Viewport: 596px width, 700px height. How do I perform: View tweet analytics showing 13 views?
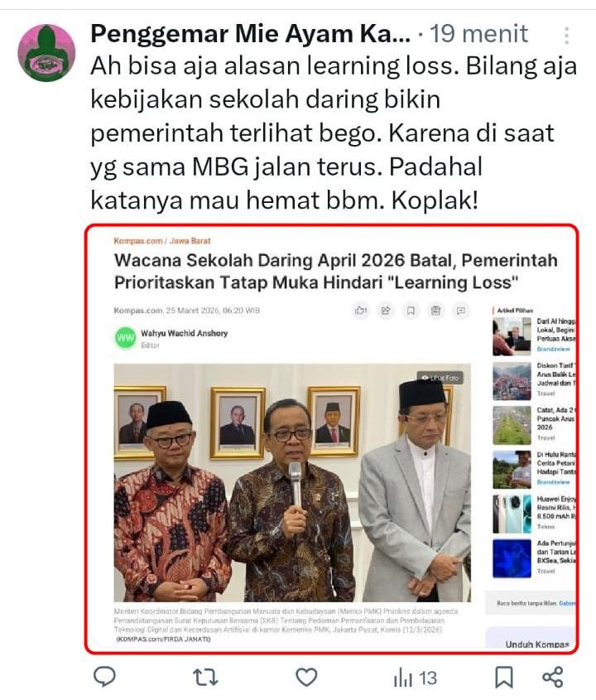(x=415, y=678)
